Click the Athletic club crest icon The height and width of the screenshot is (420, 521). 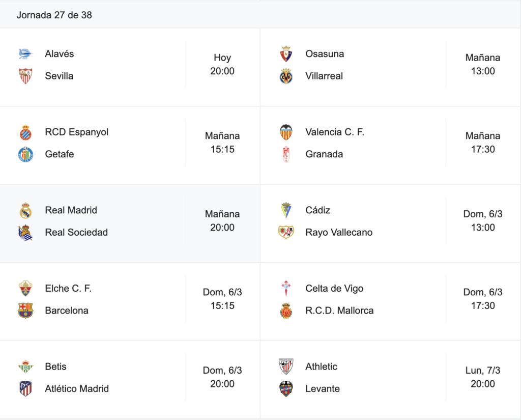[286, 367]
